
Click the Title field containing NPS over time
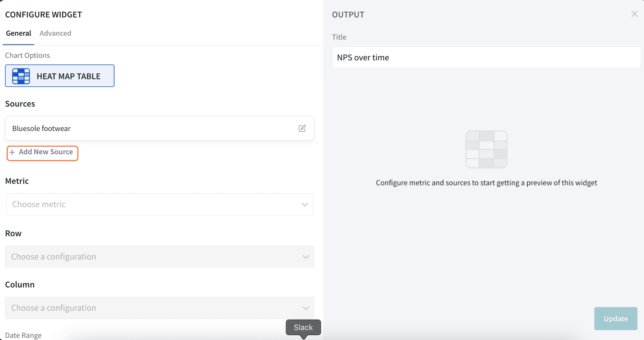tap(486, 58)
